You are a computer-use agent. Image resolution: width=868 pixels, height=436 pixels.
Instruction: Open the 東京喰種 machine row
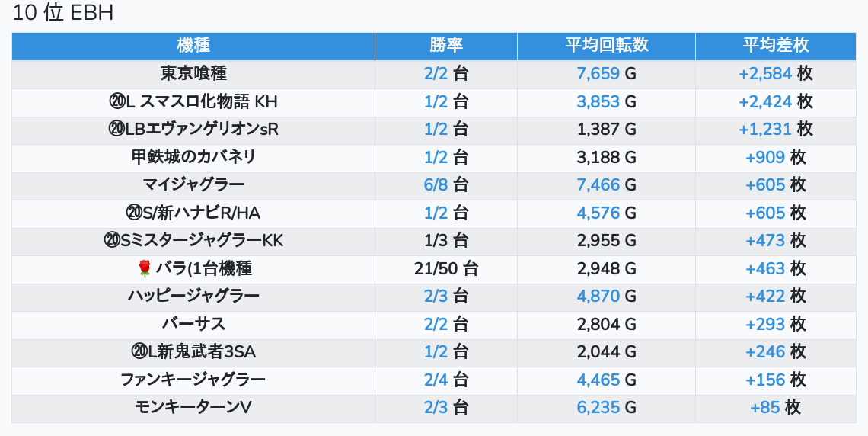click(x=193, y=74)
